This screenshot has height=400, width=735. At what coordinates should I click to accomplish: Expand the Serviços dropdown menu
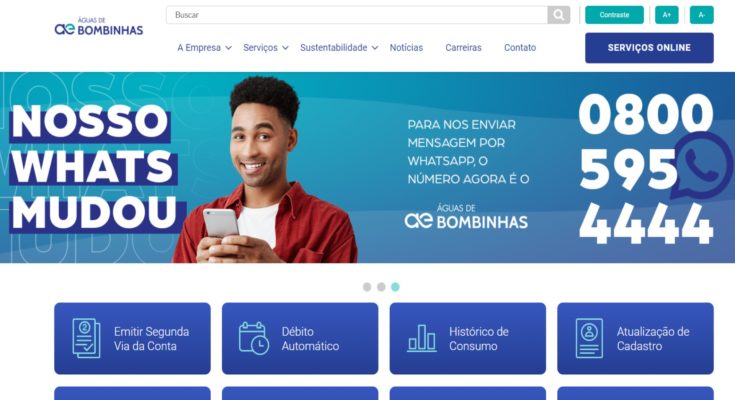click(x=266, y=48)
